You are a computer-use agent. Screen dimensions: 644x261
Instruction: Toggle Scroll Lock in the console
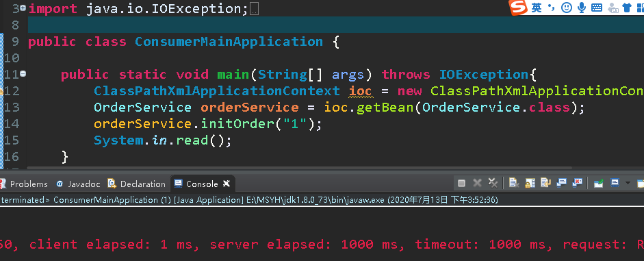tap(530, 184)
